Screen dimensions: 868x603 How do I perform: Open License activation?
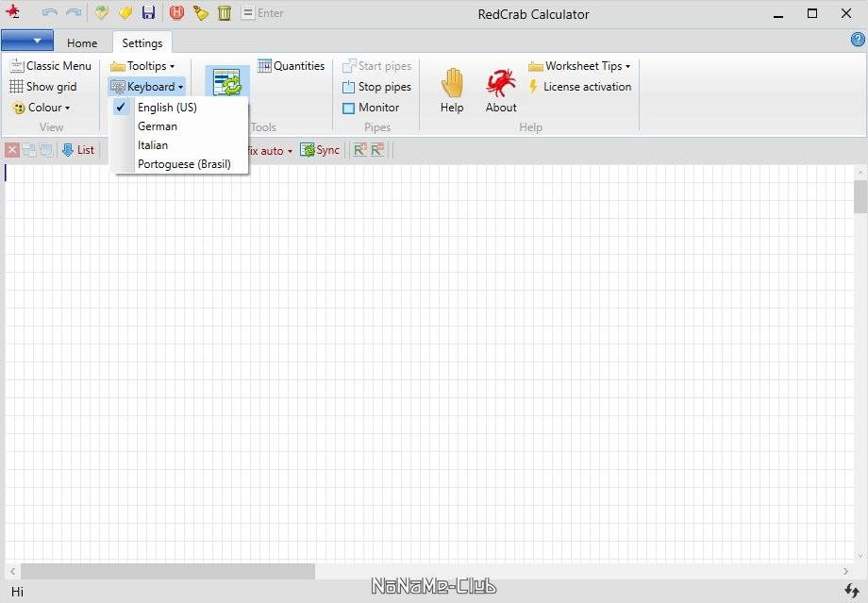pyautogui.click(x=580, y=87)
